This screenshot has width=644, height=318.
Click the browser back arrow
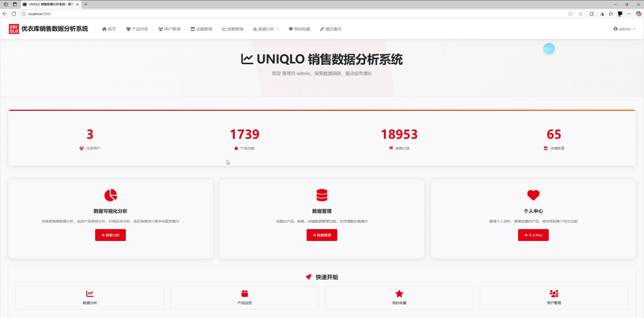pyautogui.click(x=5, y=14)
